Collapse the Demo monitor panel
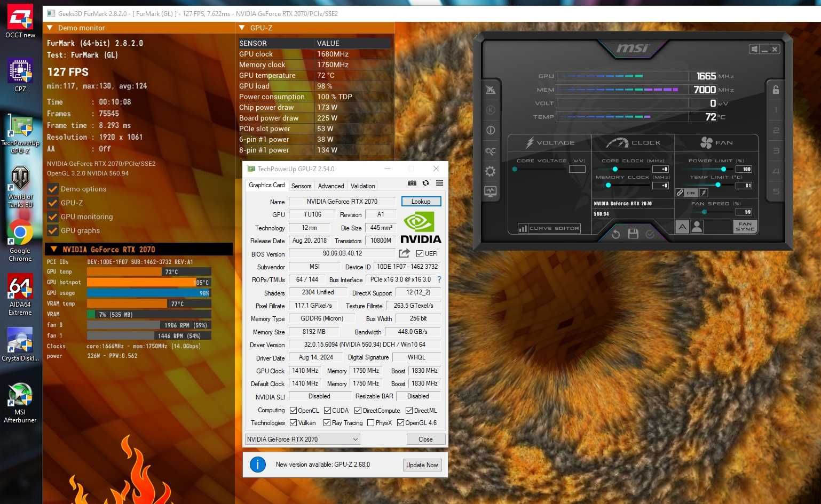This screenshot has width=821, height=504. (x=50, y=28)
